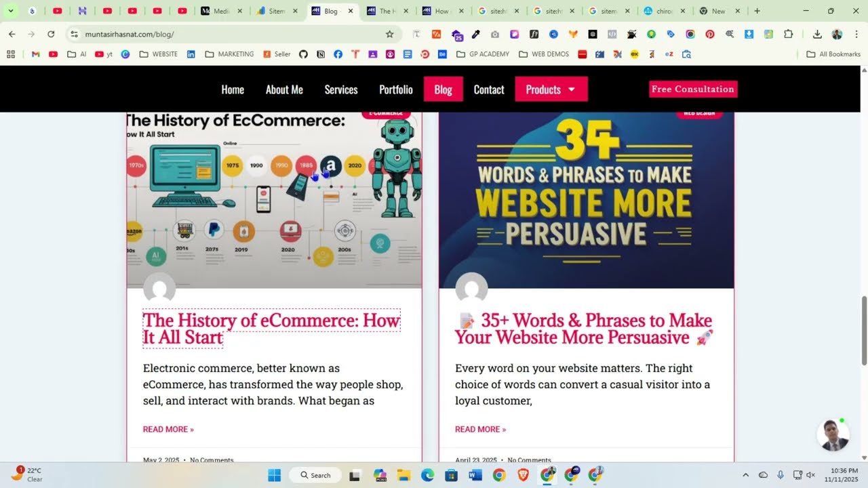Click the MetaMask fox extension icon
The image size is (868, 488).
tap(573, 34)
